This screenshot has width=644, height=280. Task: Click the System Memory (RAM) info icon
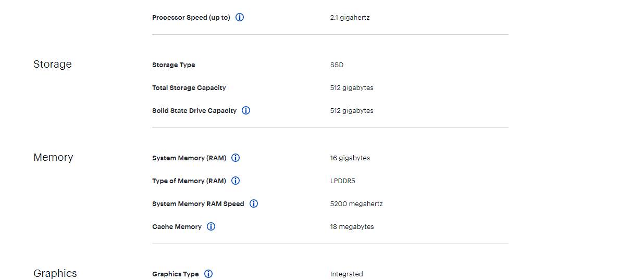pyautogui.click(x=236, y=158)
